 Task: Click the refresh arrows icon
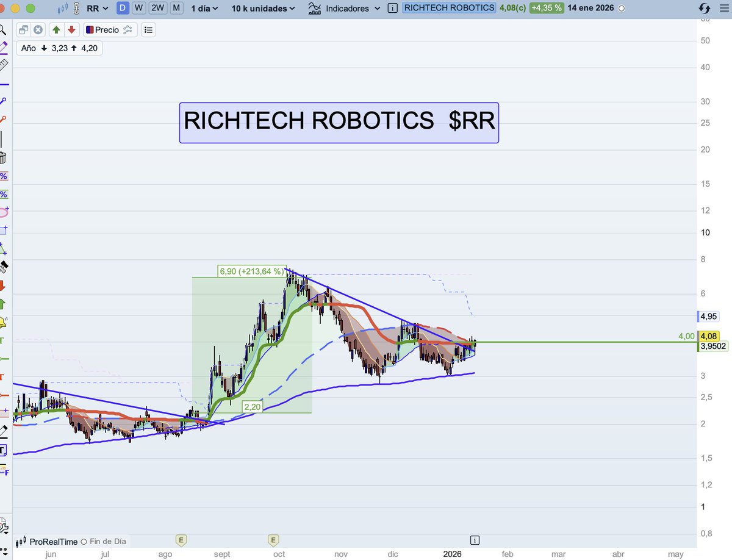[704, 9]
